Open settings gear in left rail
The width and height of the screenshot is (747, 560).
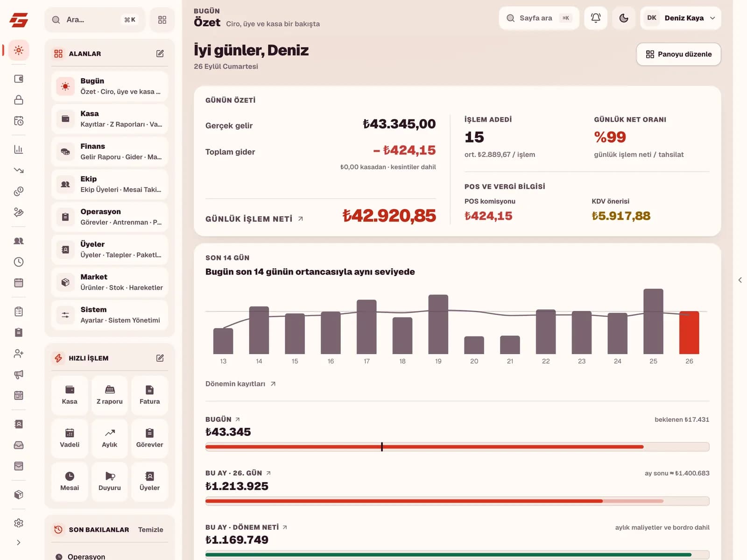(19, 523)
